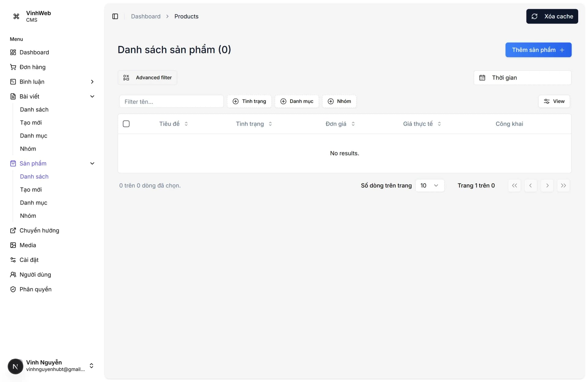Select Danh mục under Sản phẩm

[x=34, y=203]
